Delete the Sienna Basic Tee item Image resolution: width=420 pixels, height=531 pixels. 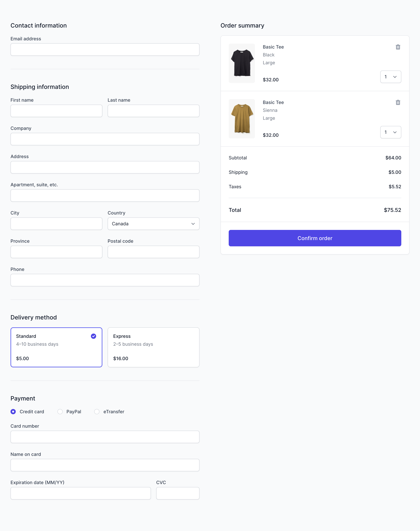click(398, 102)
